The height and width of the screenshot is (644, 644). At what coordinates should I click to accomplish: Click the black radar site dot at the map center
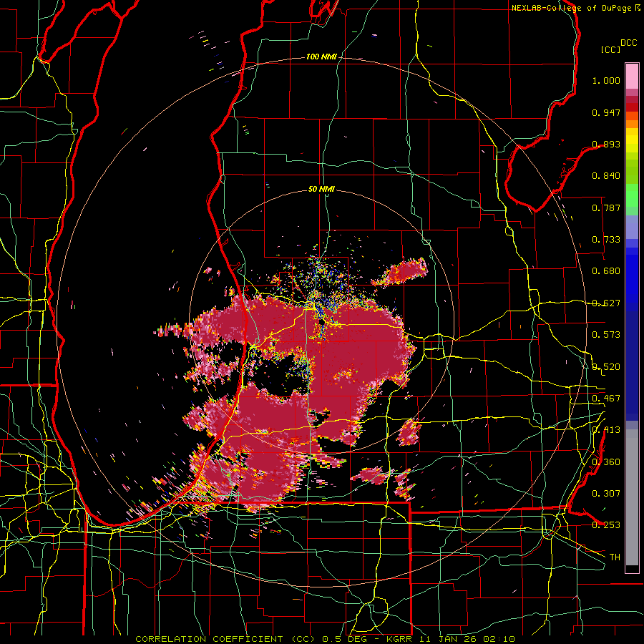coord(321,323)
